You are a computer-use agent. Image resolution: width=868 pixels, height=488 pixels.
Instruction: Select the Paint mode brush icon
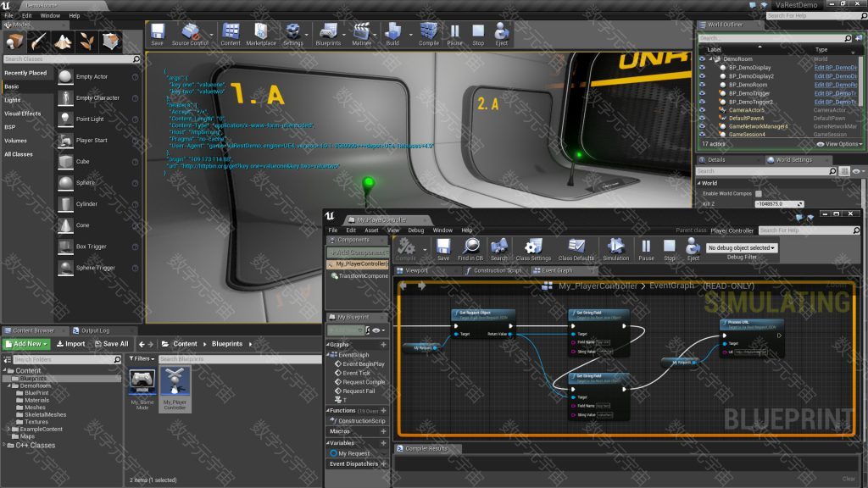38,42
